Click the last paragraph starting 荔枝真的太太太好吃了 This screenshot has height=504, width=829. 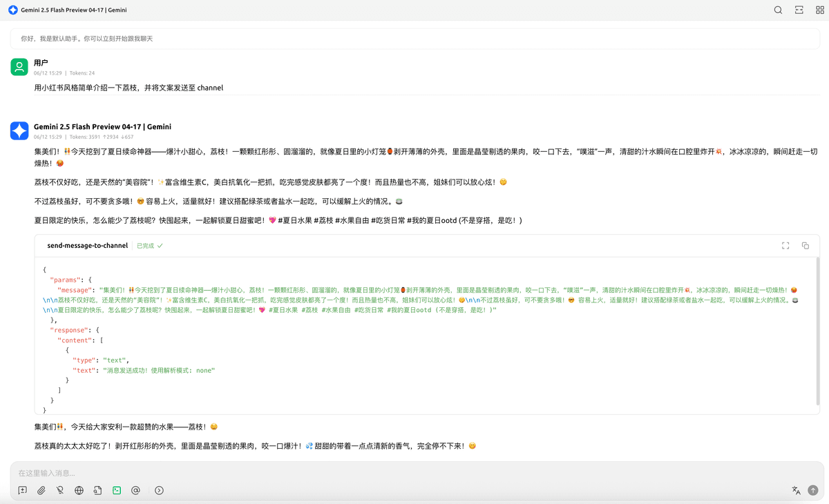pyautogui.click(x=255, y=446)
